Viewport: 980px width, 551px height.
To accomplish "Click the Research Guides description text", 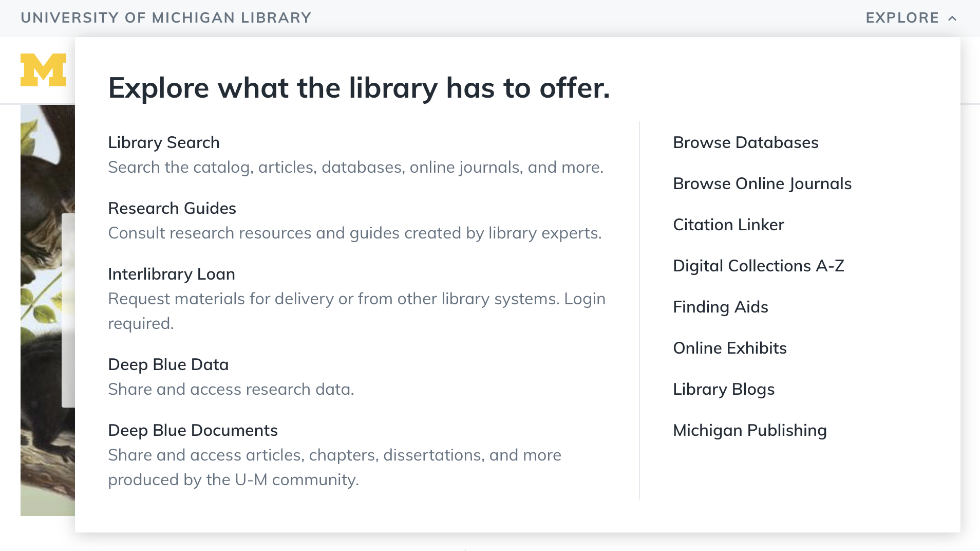I will (354, 233).
